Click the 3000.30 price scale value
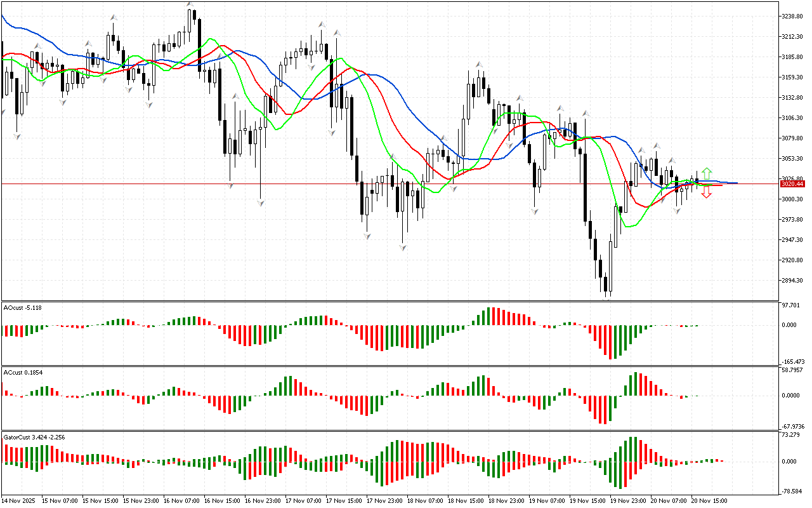The image size is (812, 508). [793, 199]
